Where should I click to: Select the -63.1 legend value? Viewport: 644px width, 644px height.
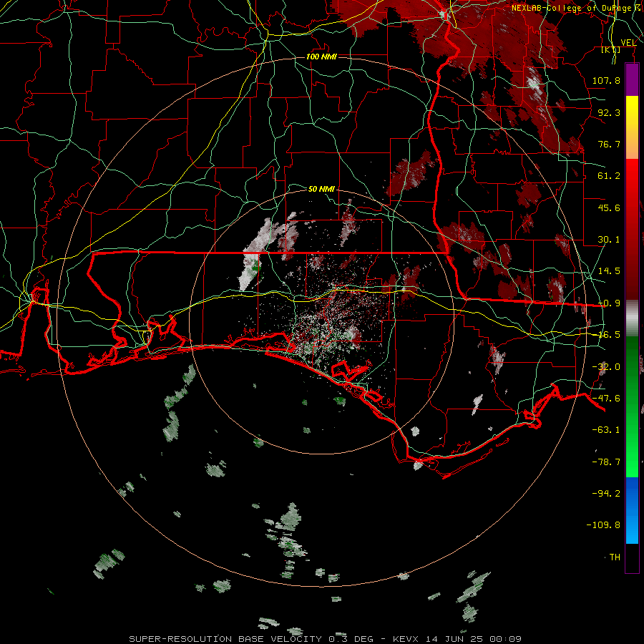tap(606, 430)
